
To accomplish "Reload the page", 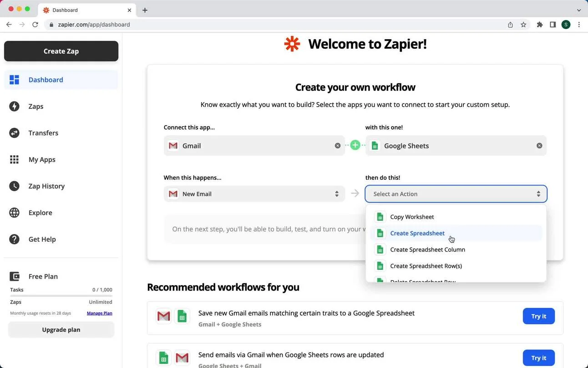I will [35, 25].
